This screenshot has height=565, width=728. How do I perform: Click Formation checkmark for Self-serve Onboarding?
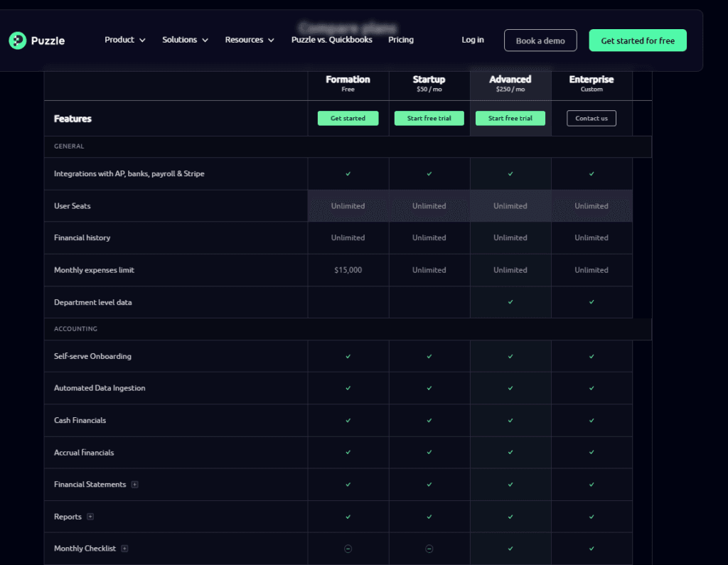tap(348, 357)
